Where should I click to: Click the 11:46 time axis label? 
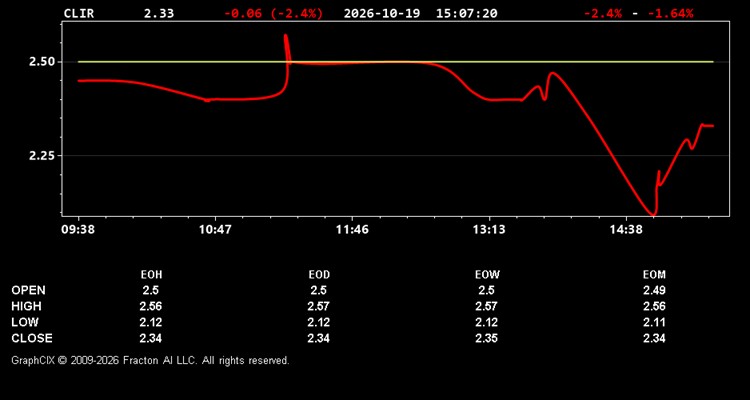pos(352,230)
